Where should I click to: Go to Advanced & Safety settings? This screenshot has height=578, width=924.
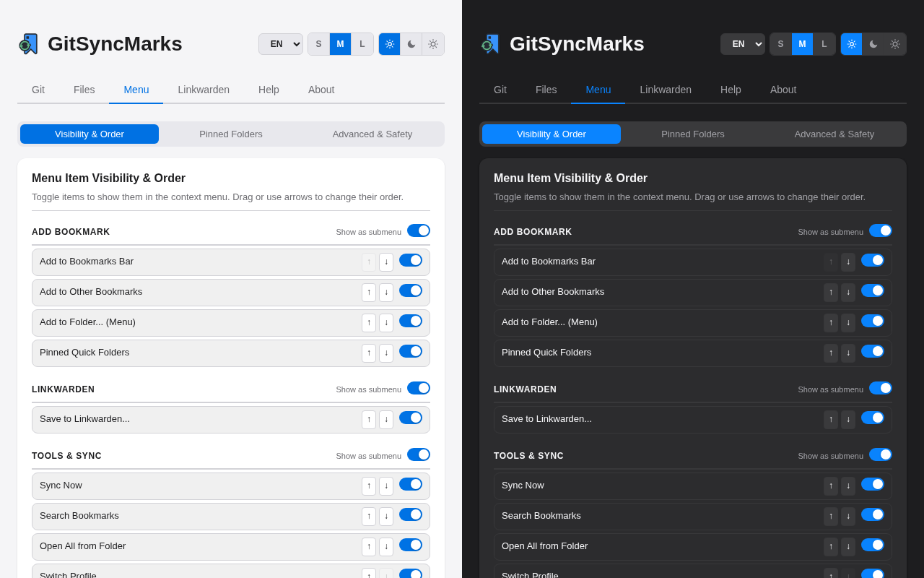pyautogui.click(x=372, y=134)
